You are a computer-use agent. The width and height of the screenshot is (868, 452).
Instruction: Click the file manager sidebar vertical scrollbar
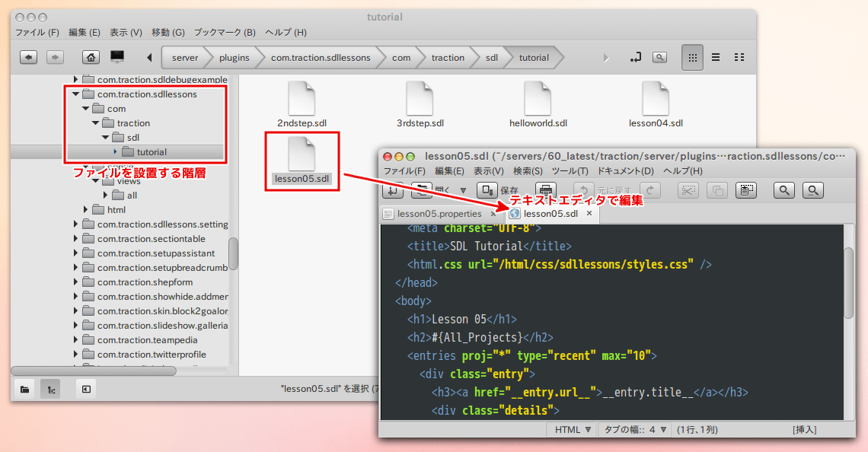click(x=233, y=253)
